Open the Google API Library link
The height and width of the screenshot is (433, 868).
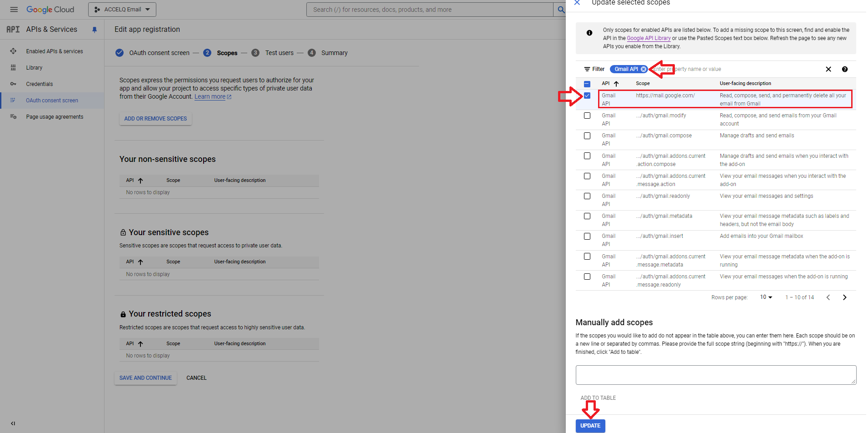click(x=649, y=38)
